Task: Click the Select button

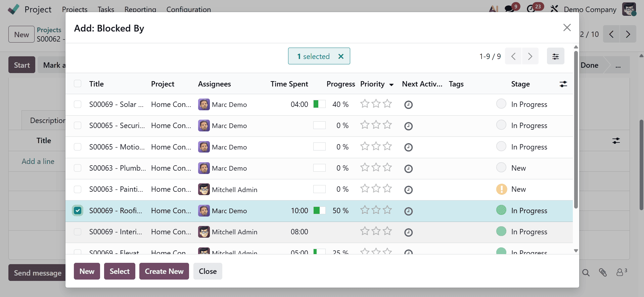Action: tap(120, 271)
